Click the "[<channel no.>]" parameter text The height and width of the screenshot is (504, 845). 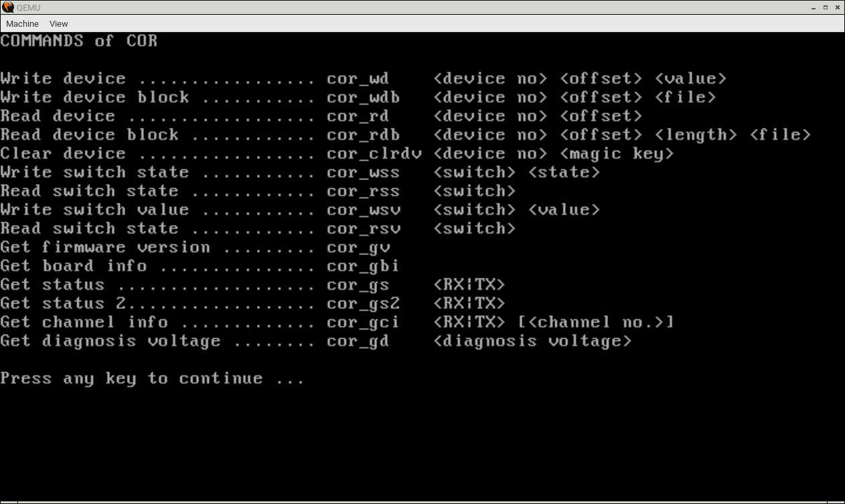pyautogui.click(x=595, y=323)
